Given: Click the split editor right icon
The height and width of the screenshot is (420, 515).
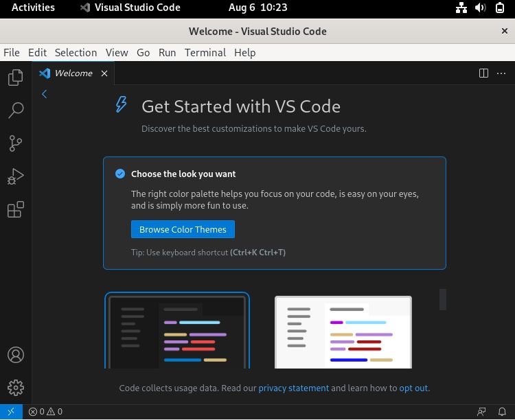Looking at the screenshot, I should point(483,73).
